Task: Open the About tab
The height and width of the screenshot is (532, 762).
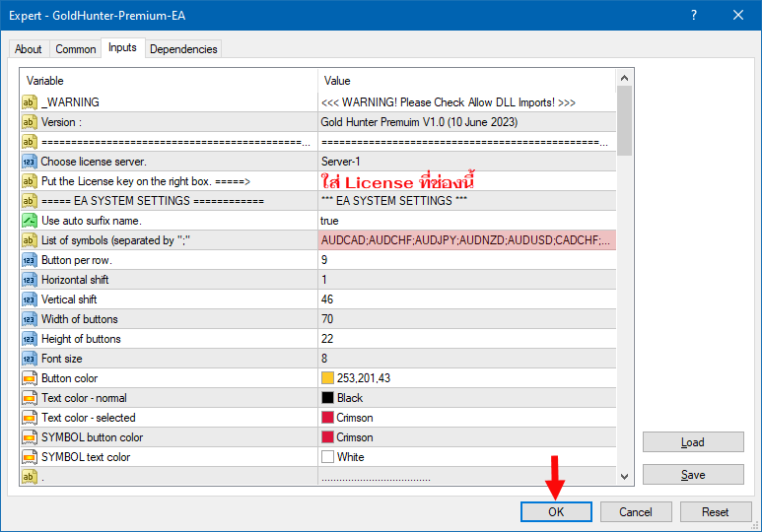Action: point(29,49)
